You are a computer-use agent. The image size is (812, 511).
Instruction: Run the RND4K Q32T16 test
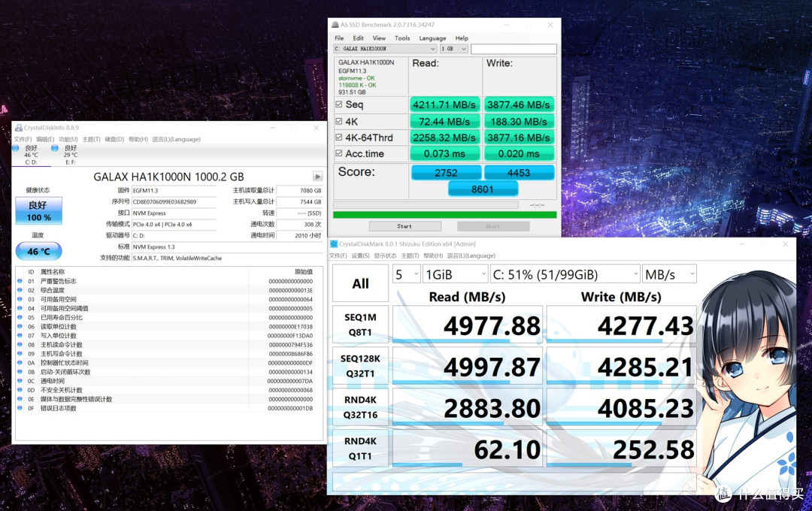pyautogui.click(x=360, y=407)
